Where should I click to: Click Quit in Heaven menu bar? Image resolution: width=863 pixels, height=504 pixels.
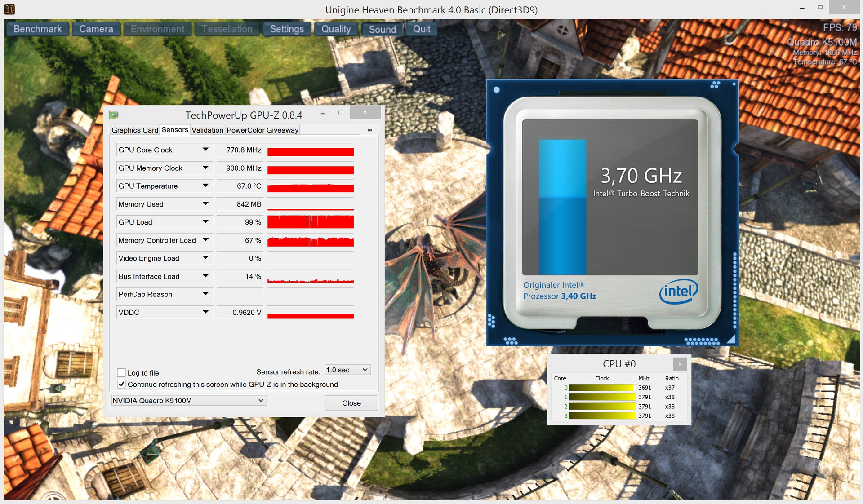pyautogui.click(x=422, y=29)
